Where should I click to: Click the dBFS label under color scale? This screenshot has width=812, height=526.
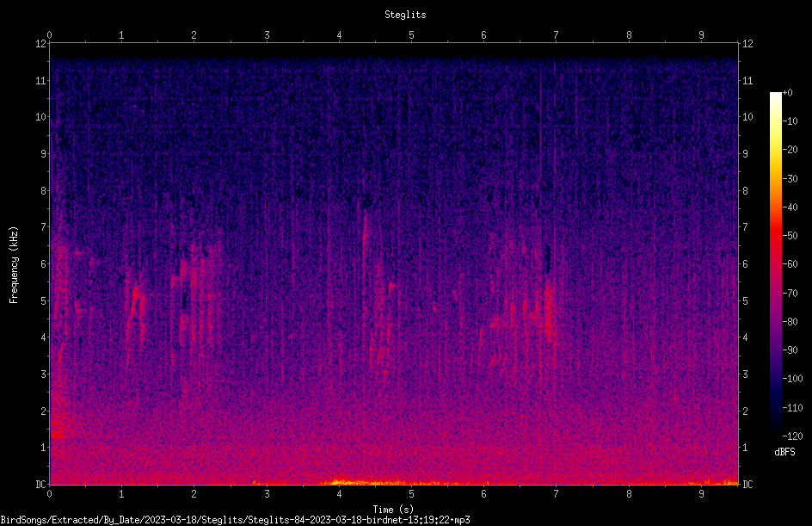[784, 452]
